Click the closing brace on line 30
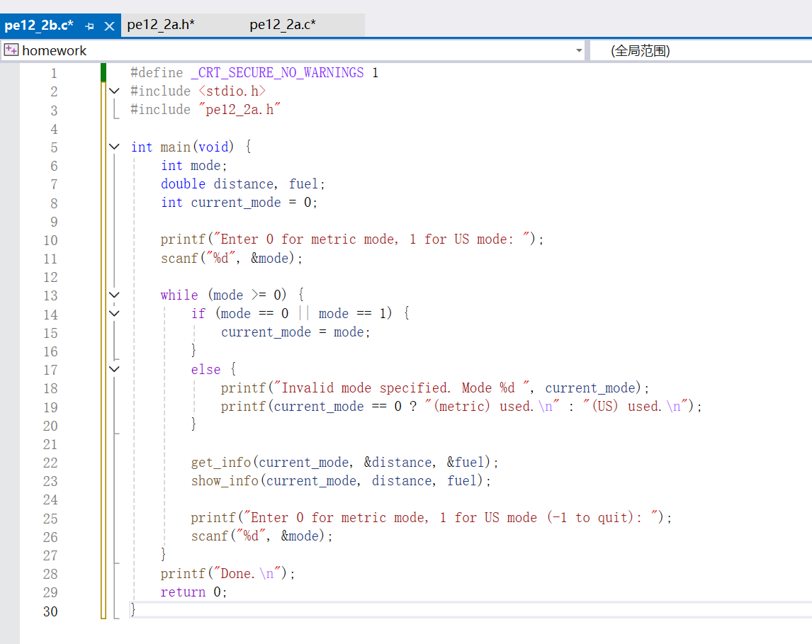Image resolution: width=812 pixels, height=644 pixels. pos(133,610)
